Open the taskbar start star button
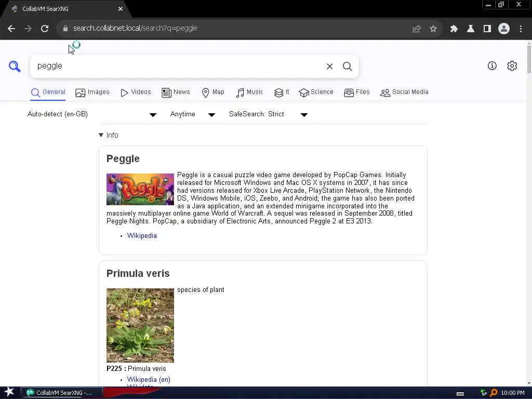 point(9,393)
